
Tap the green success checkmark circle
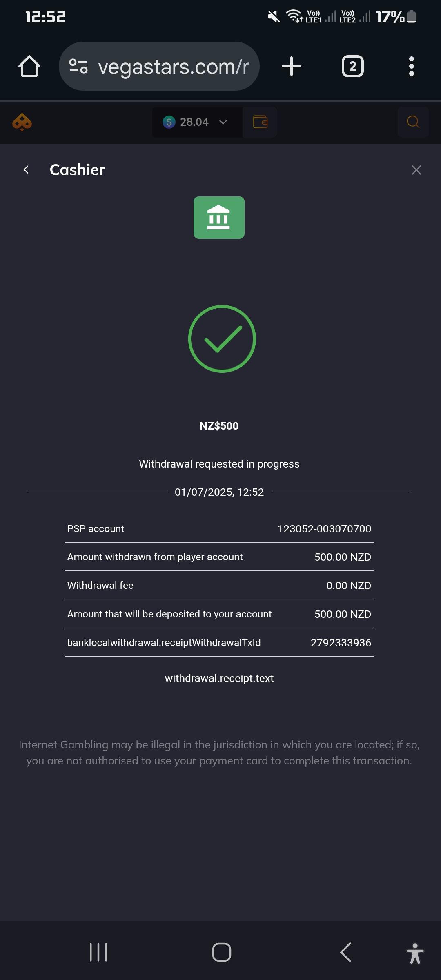(x=222, y=339)
